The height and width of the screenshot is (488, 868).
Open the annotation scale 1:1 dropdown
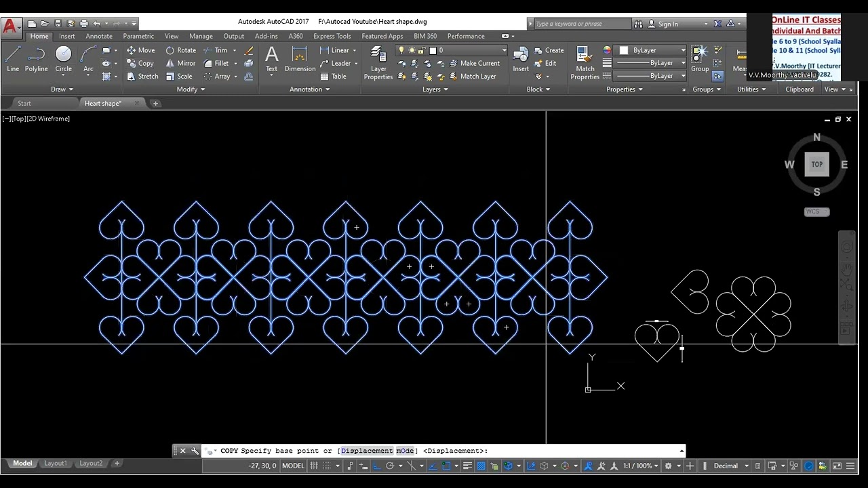[640, 466]
